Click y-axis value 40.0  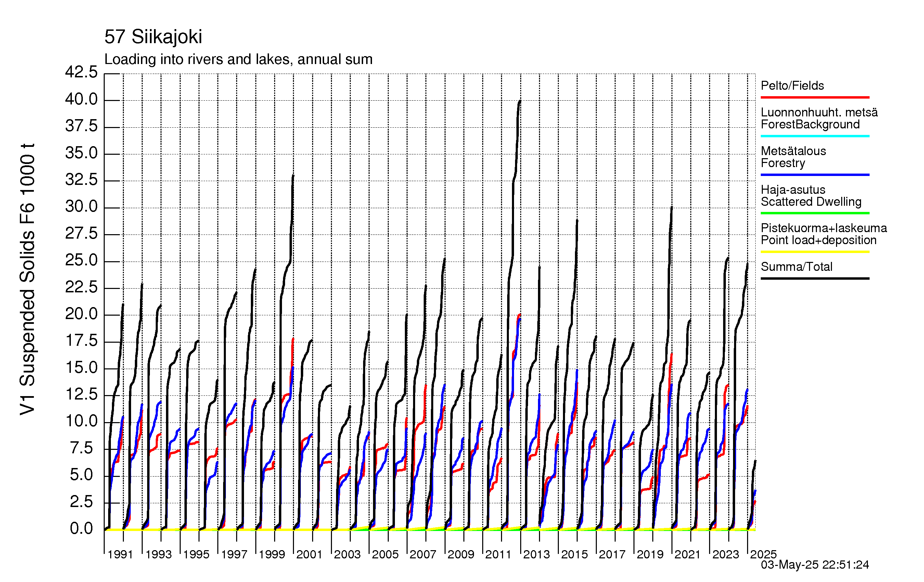pyautogui.click(x=81, y=99)
